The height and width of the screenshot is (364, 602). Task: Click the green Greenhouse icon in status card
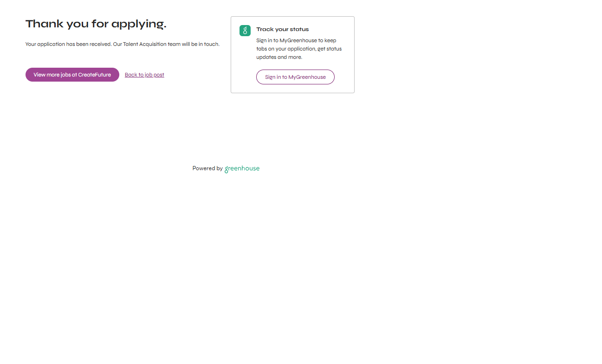(x=245, y=31)
